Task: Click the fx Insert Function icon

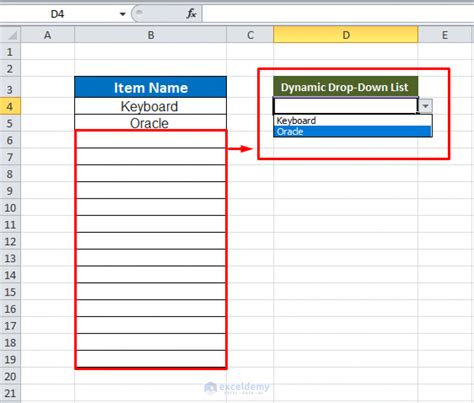Action: pos(191,14)
